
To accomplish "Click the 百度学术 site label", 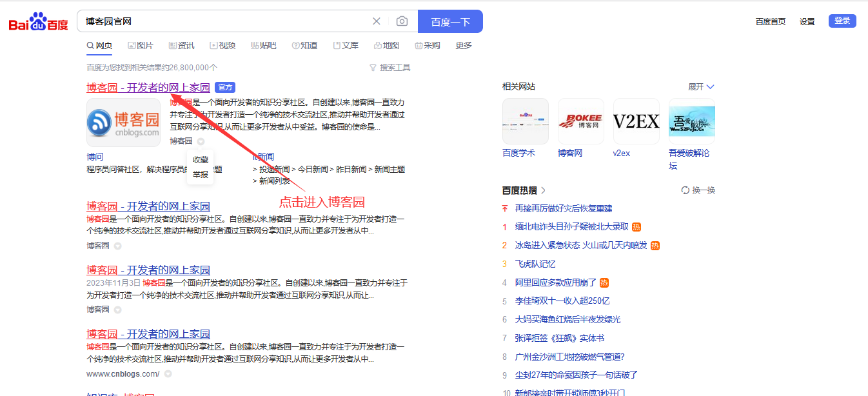I will (x=518, y=153).
